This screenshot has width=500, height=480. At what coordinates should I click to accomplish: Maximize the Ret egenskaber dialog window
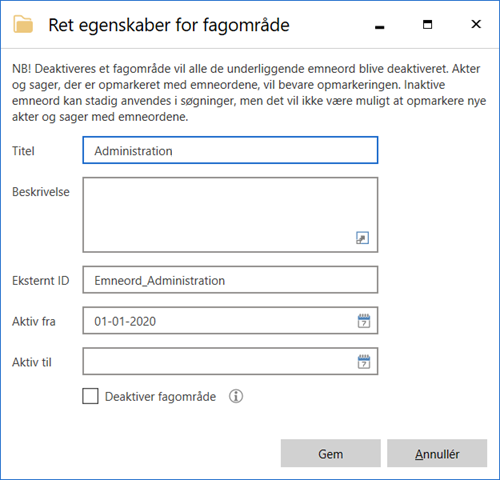[427, 24]
